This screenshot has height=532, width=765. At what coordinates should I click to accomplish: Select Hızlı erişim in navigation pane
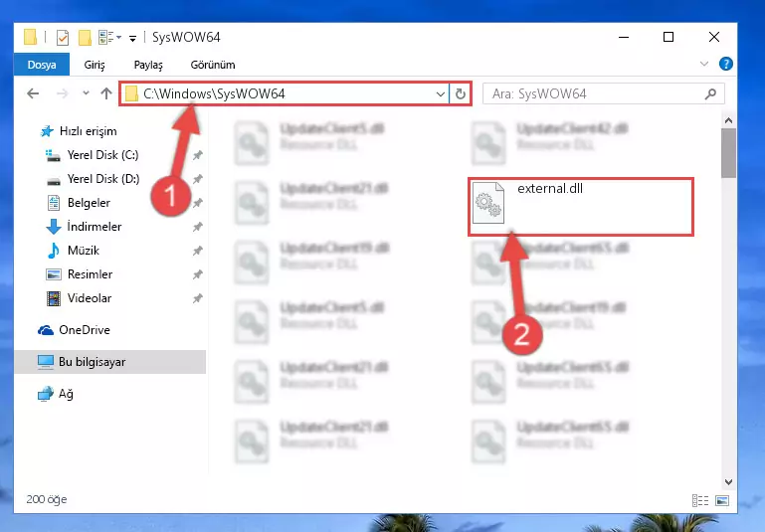88,131
